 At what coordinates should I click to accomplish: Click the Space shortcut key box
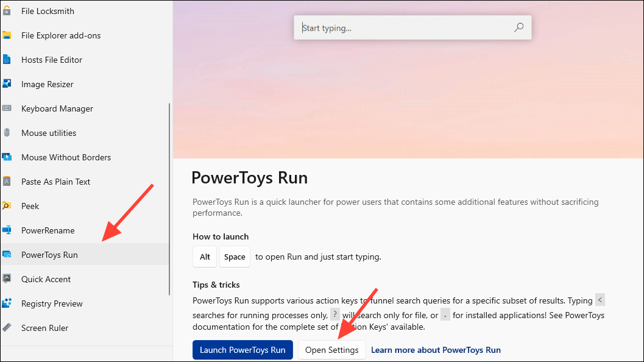pyautogui.click(x=235, y=257)
